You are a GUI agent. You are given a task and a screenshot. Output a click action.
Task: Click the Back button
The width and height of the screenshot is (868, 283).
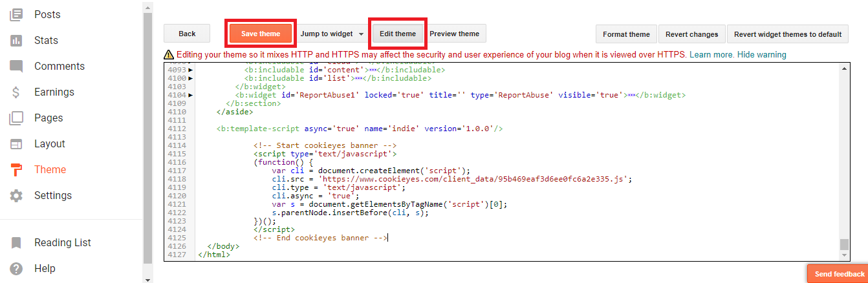[187, 34]
